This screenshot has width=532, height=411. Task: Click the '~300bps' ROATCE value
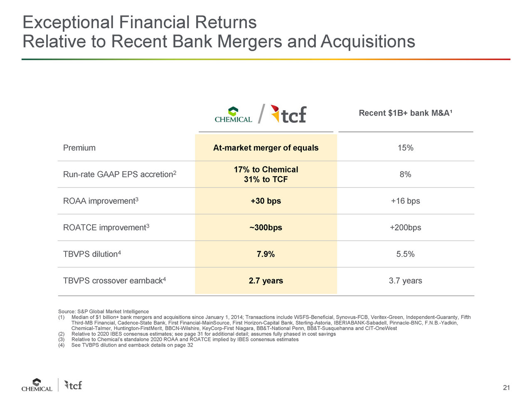(266, 228)
